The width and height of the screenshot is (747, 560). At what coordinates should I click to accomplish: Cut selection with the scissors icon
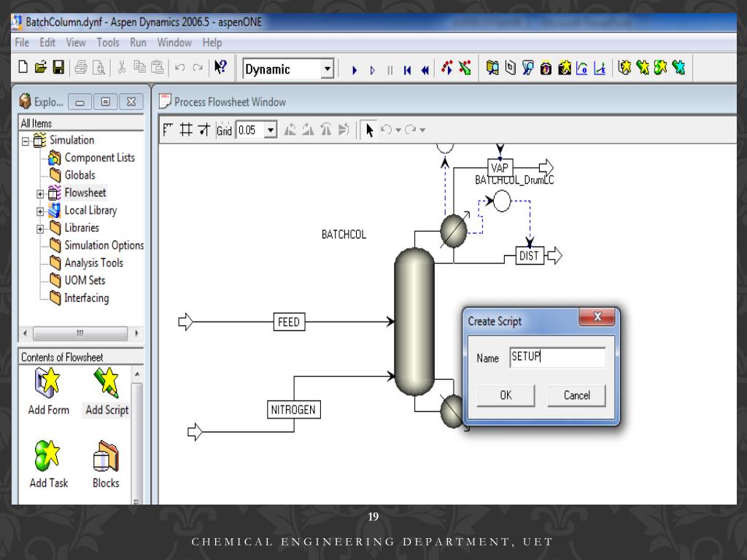pos(122,68)
